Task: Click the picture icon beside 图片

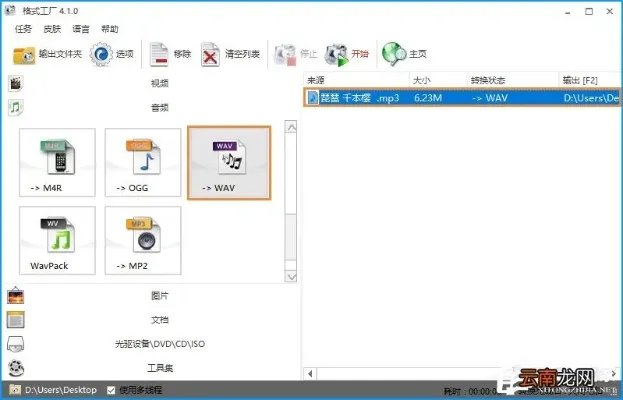Action: (15, 296)
